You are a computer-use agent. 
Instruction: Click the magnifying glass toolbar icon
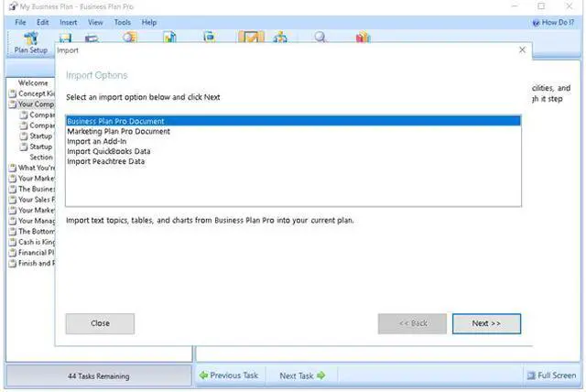pos(320,37)
